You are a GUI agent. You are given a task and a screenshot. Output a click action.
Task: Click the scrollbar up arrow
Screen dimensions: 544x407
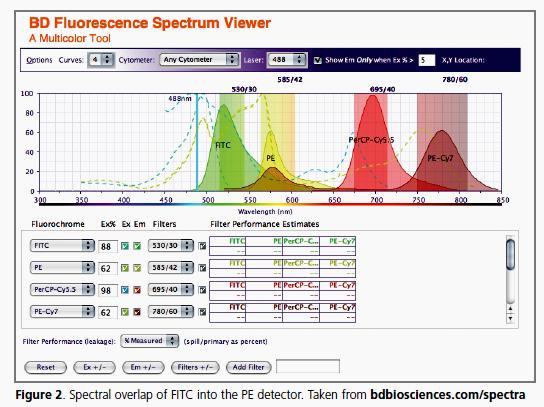pos(510,308)
